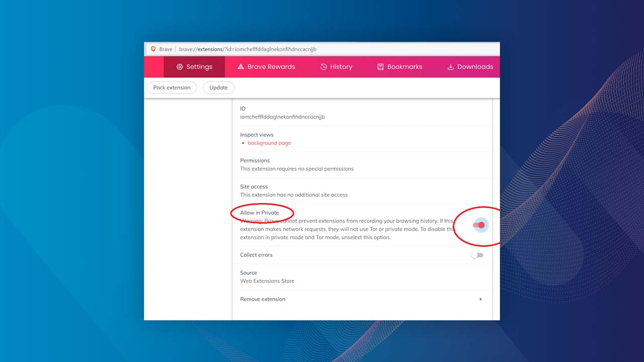The height and width of the screenshot is (362, 644).
Task: Click the Allow in Private label
Action: (x=259, y=213)
